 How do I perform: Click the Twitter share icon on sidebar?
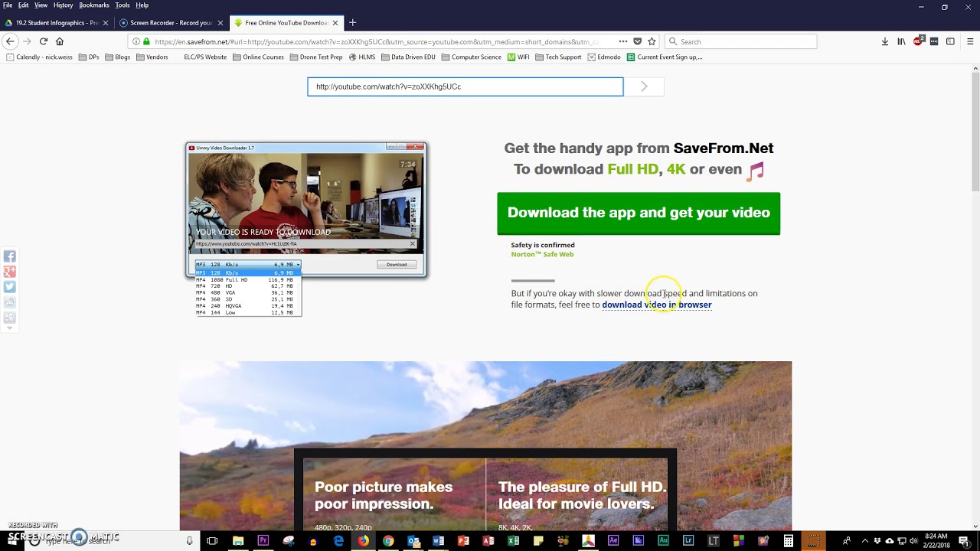pos(10,287)
